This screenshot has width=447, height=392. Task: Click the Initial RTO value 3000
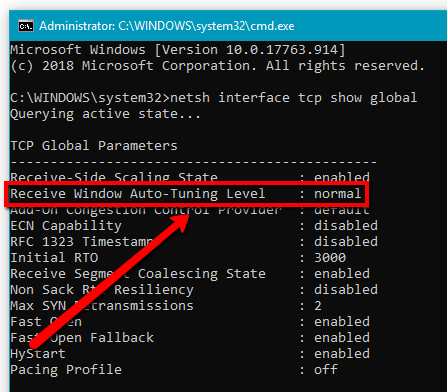(330, 258)
